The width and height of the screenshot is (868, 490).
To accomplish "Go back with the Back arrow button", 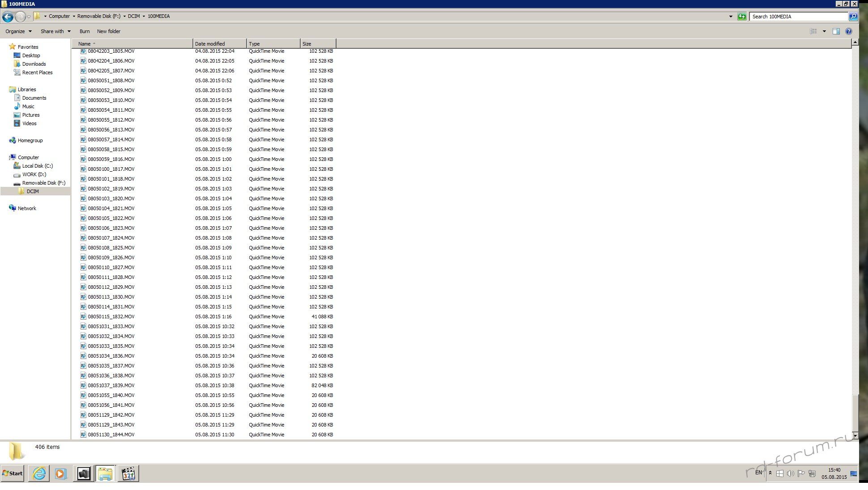I will click(8, 17).
